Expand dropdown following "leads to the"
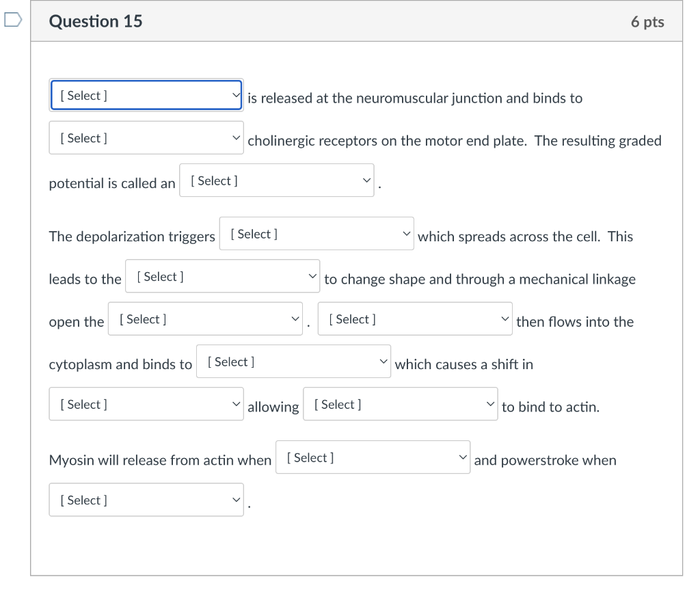This screenshot has width=700, height=592. click(x=222, y=277)
